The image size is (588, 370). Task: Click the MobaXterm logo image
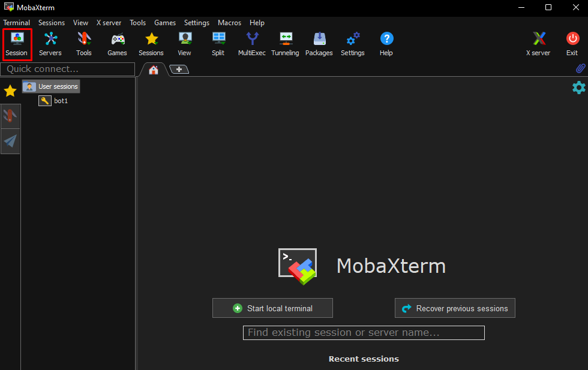(x=298, y=266)
